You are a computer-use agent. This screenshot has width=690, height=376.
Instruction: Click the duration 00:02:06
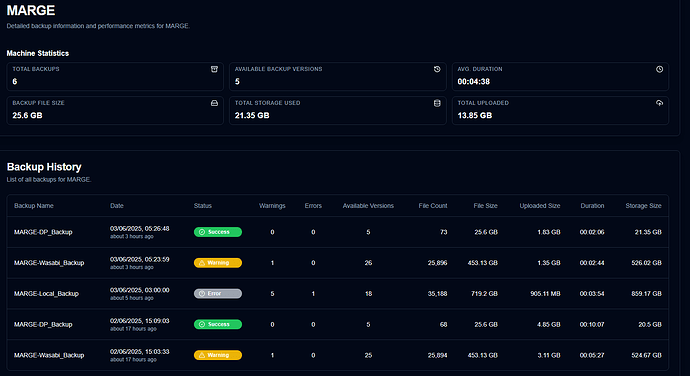(x=592, y=232)
